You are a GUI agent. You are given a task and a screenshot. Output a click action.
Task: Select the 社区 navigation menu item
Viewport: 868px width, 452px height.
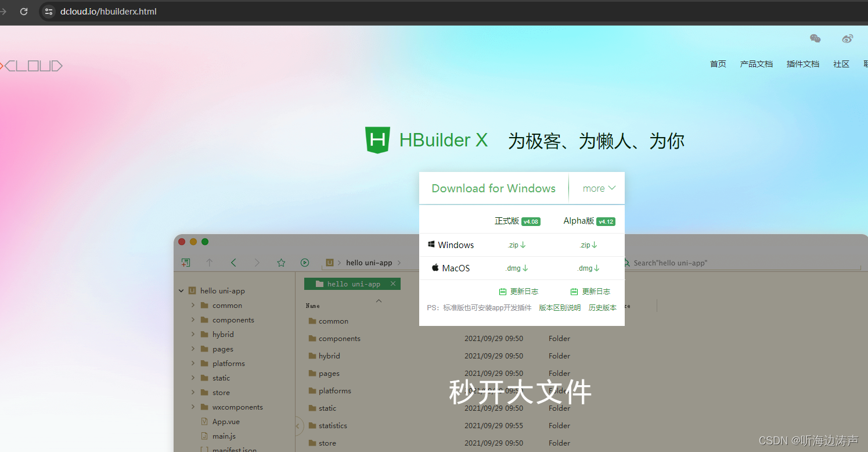pos(841,64)
